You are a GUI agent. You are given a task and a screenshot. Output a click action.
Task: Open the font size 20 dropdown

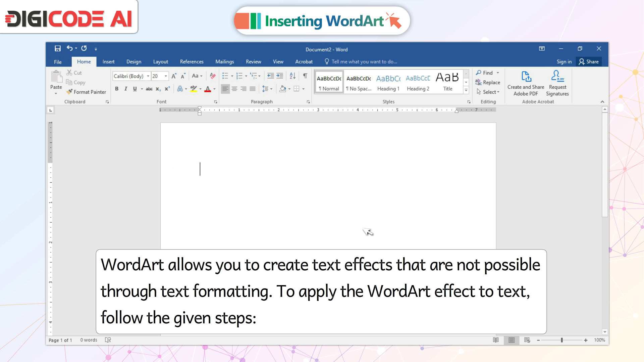click(x=166, y=76)
